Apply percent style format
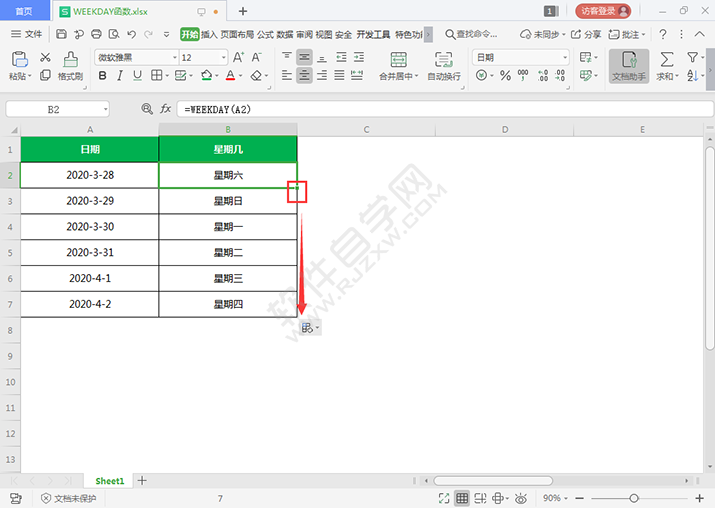The width and height of the screenshot is (715, 508). coord(505,75)
